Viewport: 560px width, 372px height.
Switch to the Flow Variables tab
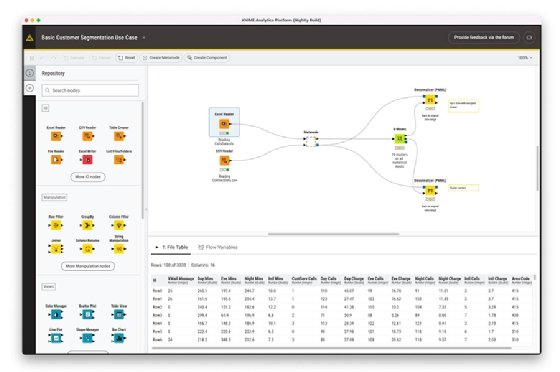click(x=218, y=247)
